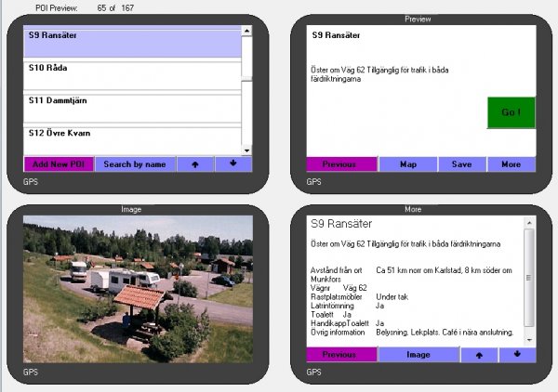Viewport: 558px width, 392px height.
Task: Open Search by name
Action: [134, 164]
